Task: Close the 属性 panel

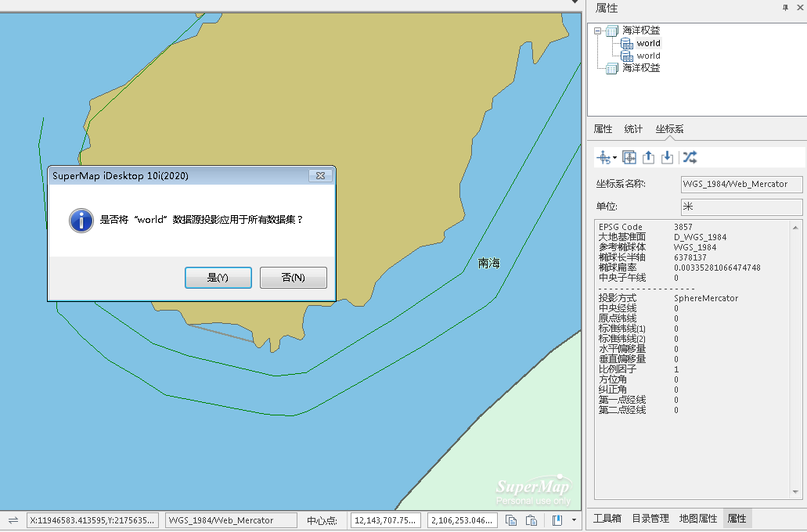Action: tap(800, 8)
